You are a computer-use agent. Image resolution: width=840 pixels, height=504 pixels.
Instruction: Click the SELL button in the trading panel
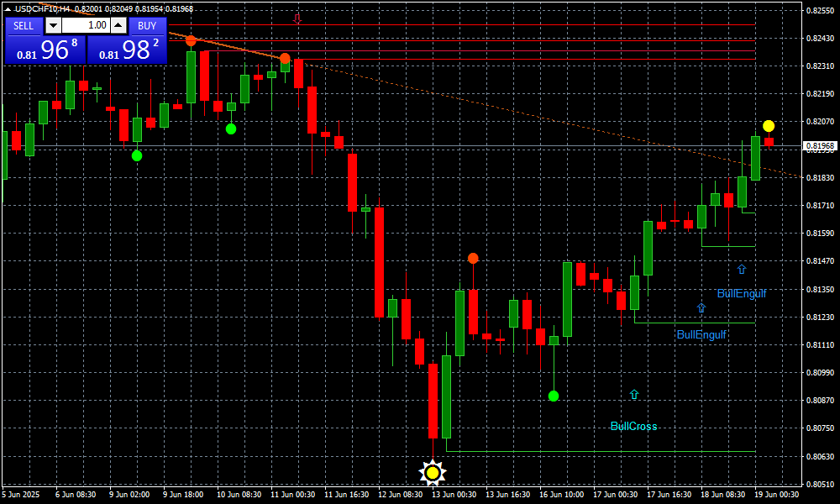pos(24,25)
